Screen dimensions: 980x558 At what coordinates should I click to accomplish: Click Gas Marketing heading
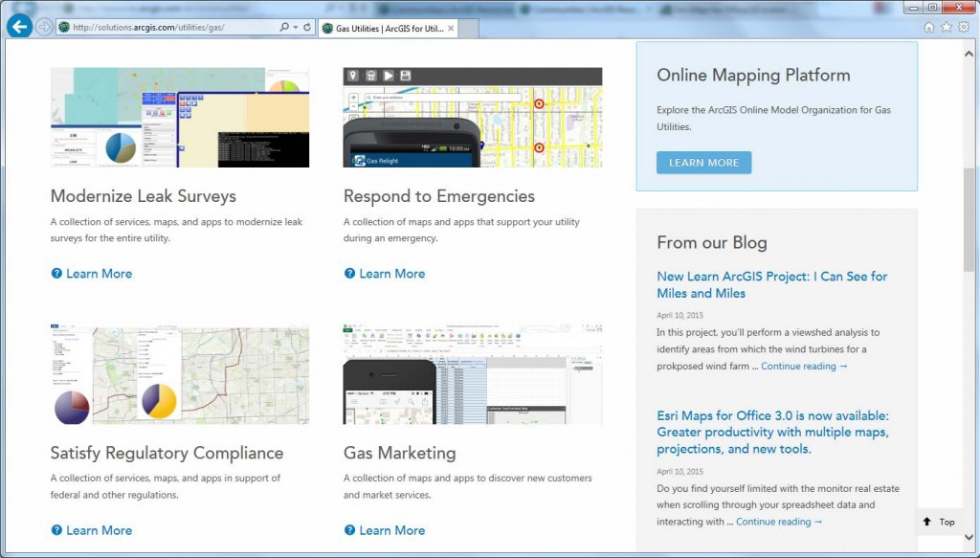399,453
